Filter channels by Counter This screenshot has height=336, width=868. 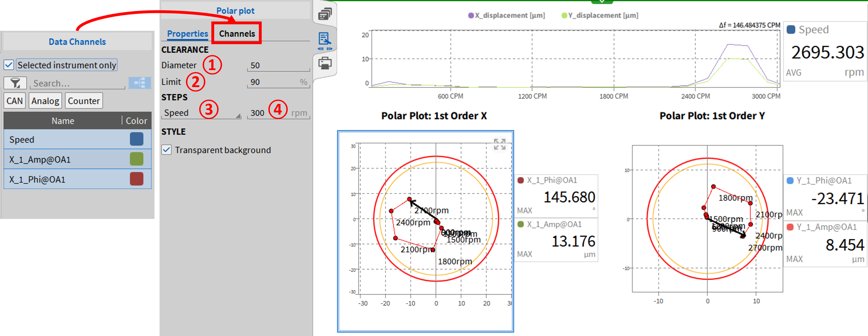84,101
